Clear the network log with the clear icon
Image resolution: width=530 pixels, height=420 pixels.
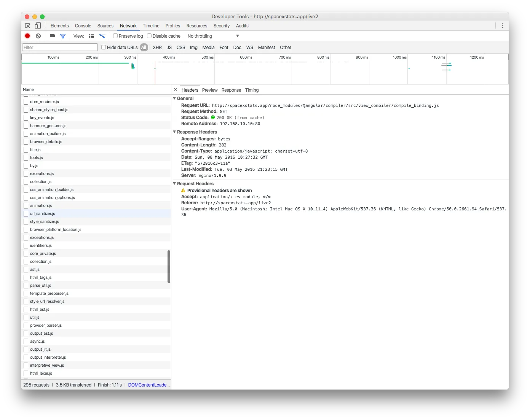pyautogui.click(x=38, y=36)
